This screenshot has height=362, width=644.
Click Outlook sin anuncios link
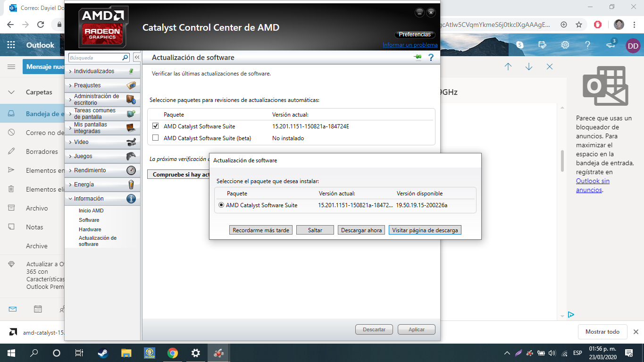(593, 185)
